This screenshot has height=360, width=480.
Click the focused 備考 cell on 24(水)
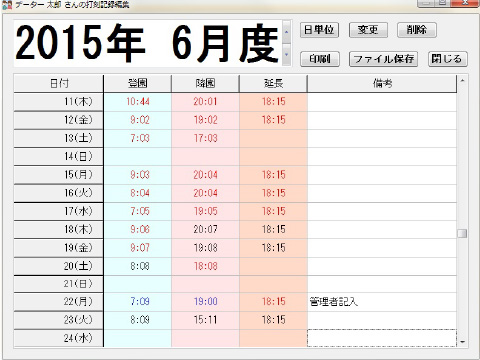tap(382, 338)
